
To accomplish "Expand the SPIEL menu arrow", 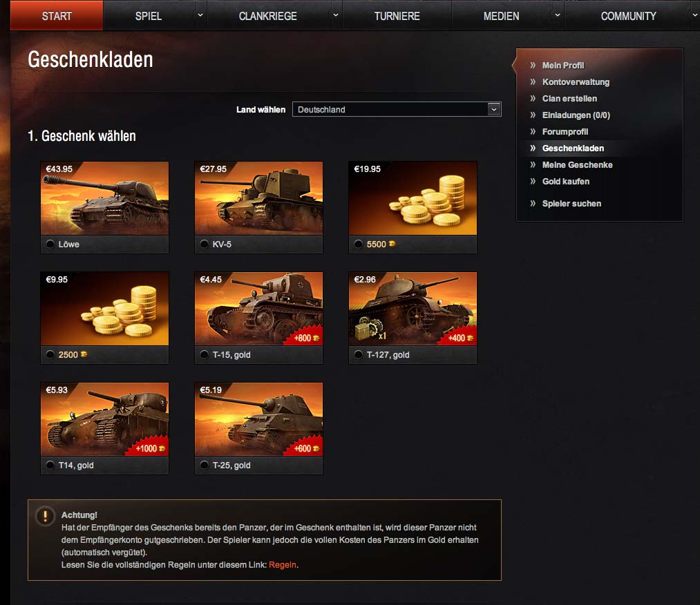I will (x=200, y=15).
